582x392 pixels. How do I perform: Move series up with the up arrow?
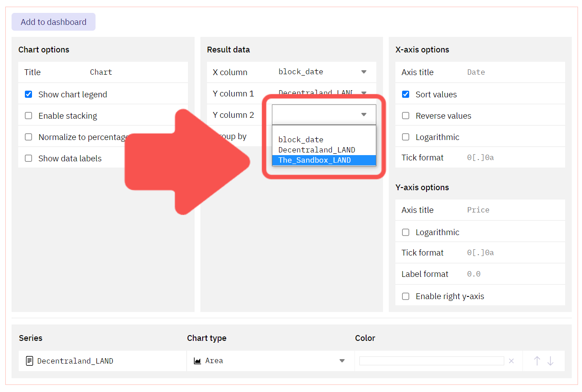[537, 361]
